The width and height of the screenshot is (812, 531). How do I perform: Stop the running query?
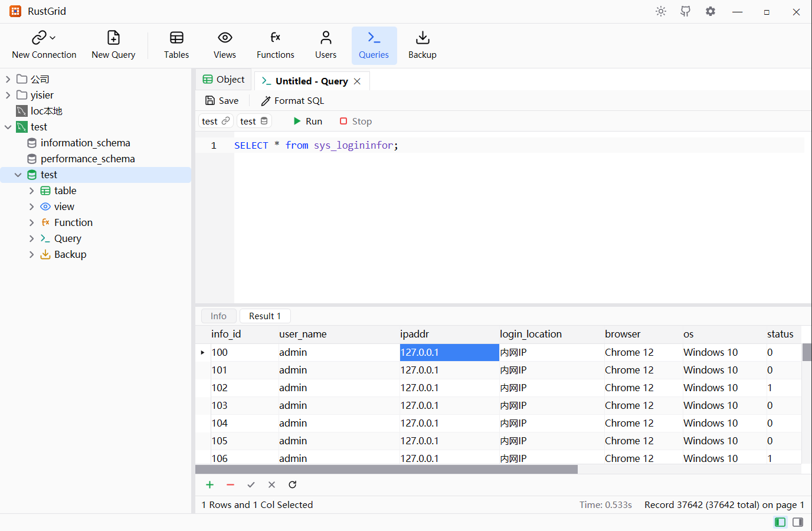pyautogui.click(x=355, y=121)
